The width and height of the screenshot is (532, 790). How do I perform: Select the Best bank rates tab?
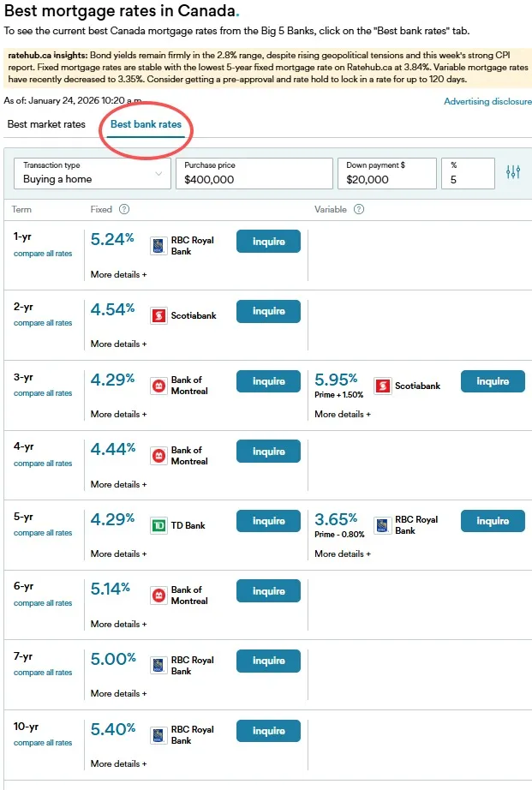(x=146, y=124)
